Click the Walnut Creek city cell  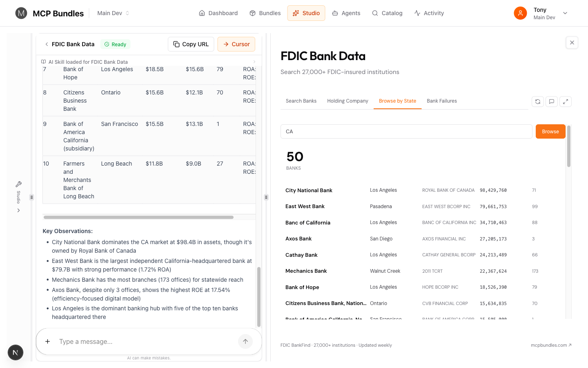(385, 271)
